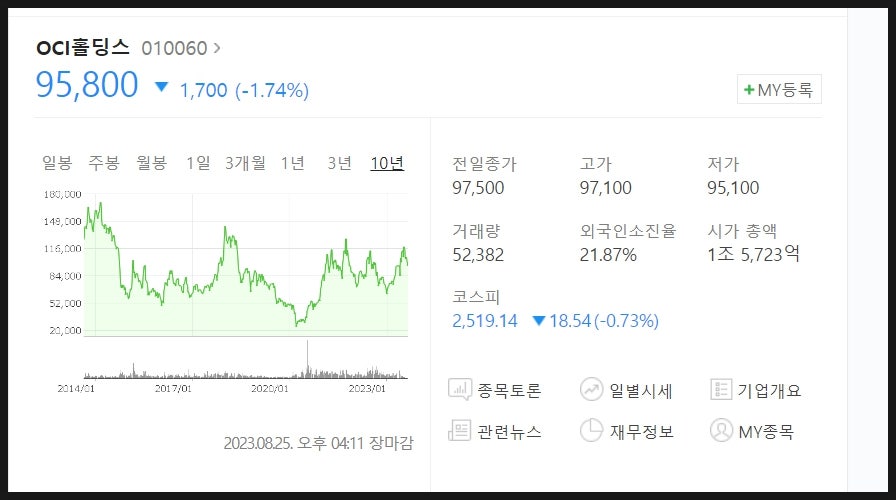Open the 일별시세 trend arrow icon

tap(591, 390)
